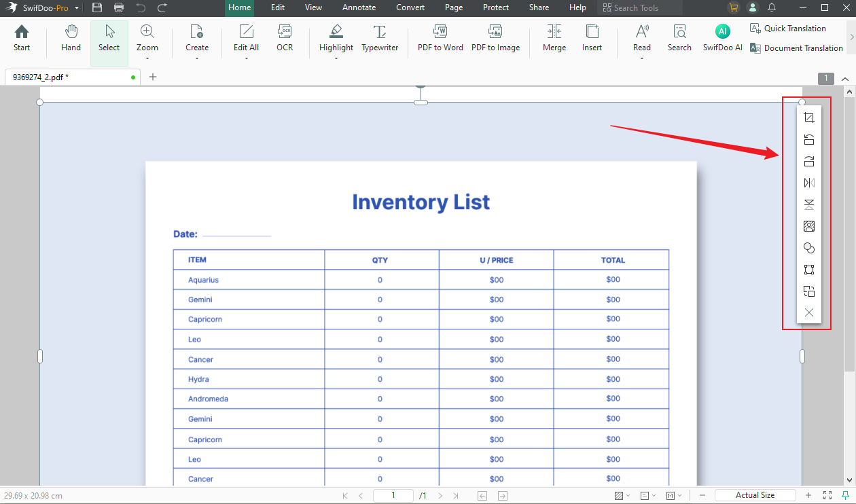Run the OCR tool

[x=285, y=38]
